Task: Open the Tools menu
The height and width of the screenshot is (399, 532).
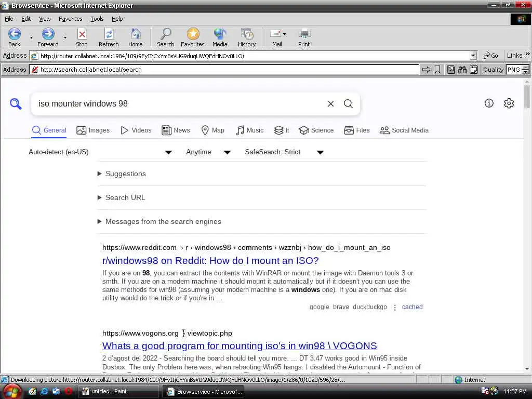Action: pyautogui.click(x=97, y=19)
